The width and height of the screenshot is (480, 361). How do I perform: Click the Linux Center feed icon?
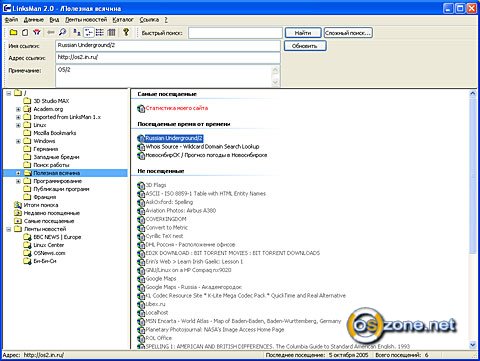(x=27, y=245)
